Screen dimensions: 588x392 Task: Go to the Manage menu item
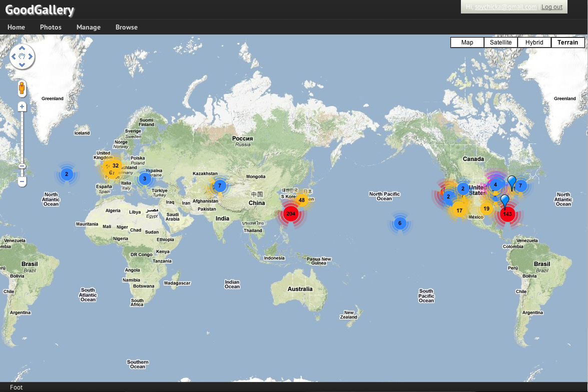tap(89, 27)
